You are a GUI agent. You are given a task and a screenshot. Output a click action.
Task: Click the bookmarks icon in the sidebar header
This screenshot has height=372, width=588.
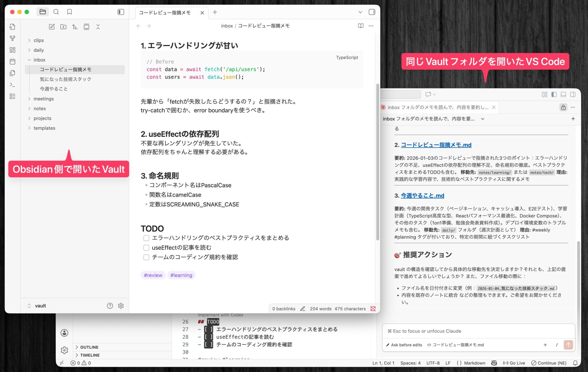coord(70,12)
